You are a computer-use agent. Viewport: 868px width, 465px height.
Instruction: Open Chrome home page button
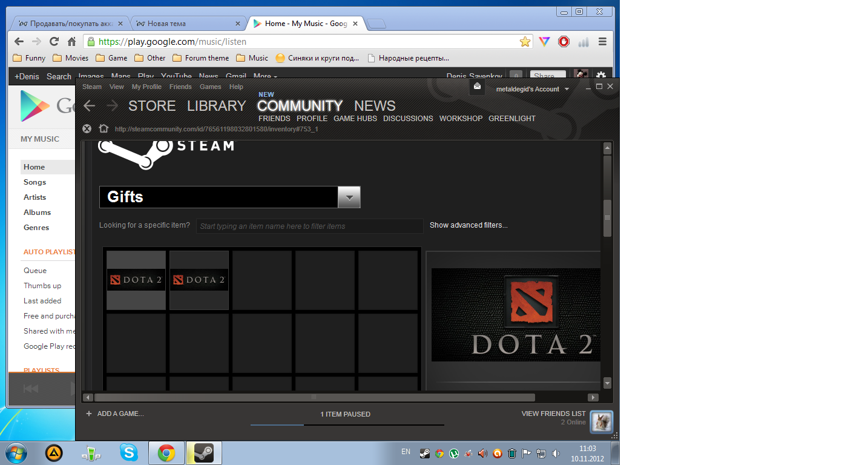coord(71,41)
